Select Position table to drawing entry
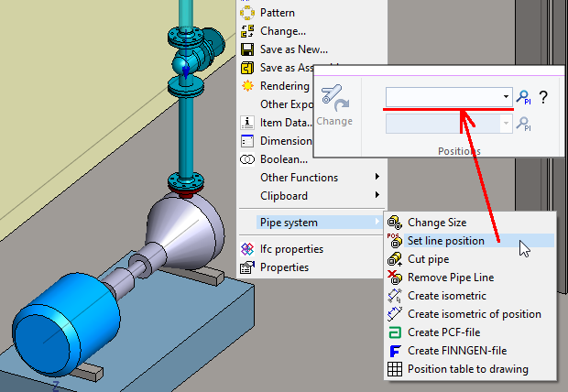This screenshot has width=568, height=392. 470,369
